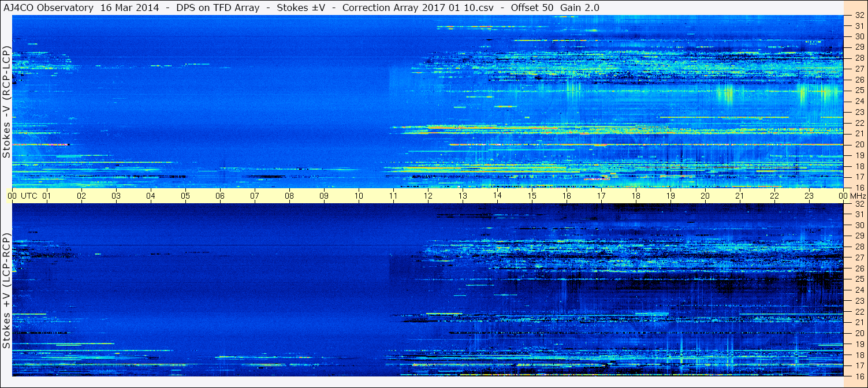Click the 09 hour label on time axis
Viewport: 868px width, 388px height.
point(324,196)
